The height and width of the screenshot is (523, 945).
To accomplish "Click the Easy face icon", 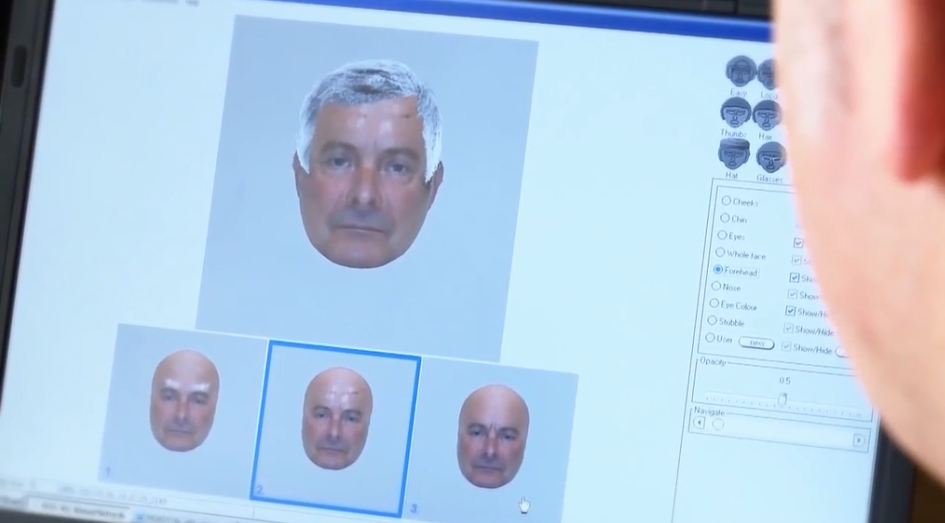I will (741, 72).
